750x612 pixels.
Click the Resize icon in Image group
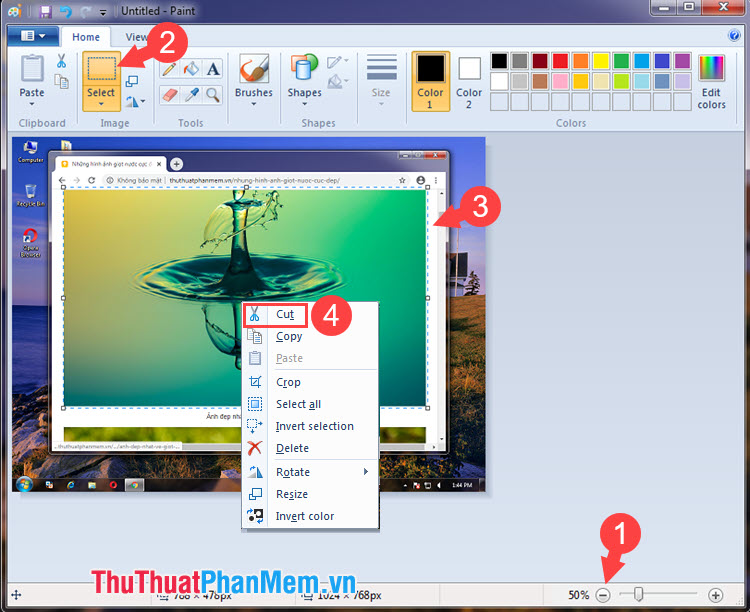[x=132, y=81]
